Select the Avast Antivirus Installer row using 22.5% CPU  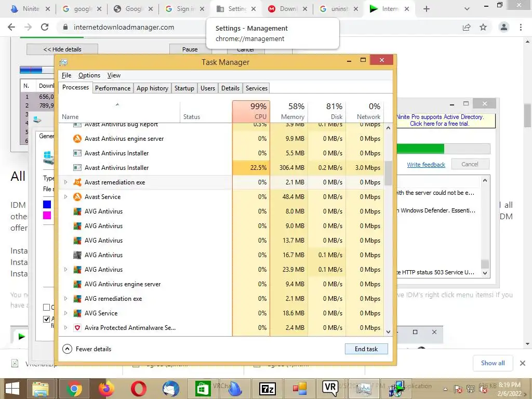pyautogui.click(x=221, y=168)
